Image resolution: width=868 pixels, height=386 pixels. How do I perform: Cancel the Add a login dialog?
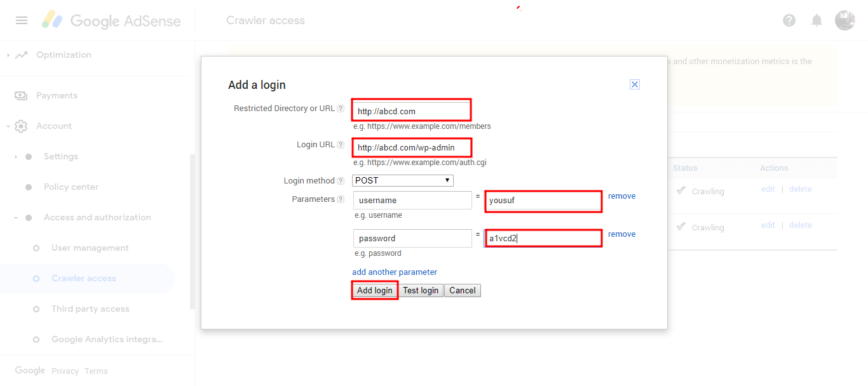(463, 290)
